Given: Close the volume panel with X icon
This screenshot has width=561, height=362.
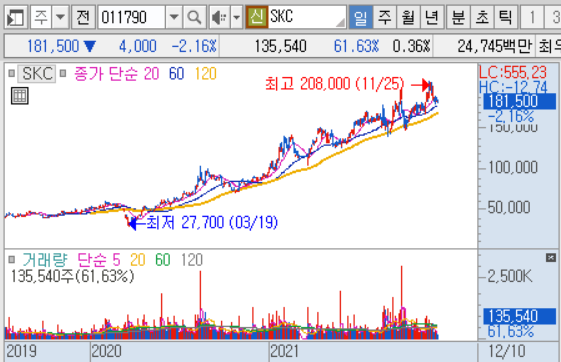Looking at the screenshot, I should [551, 258].
